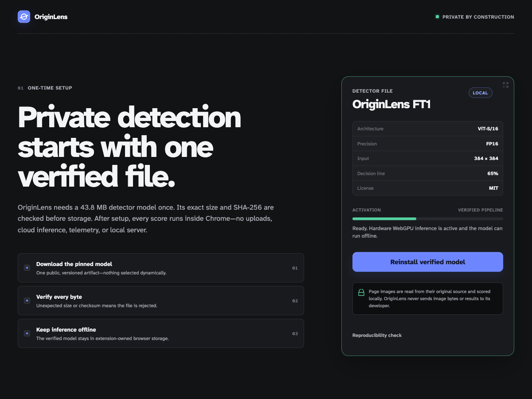Screen dimensions: 532x399
Task: Click step number 02 on verify card
Action: [295, 301]
